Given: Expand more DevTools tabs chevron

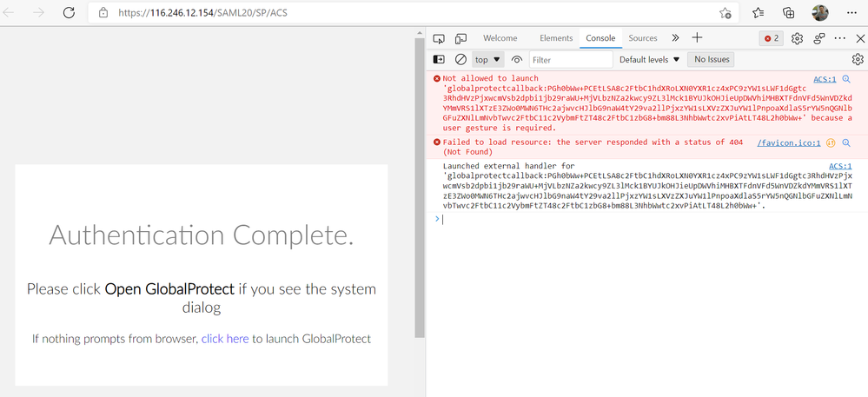Looking at the screenshot, I should click(x=675, y=38).
